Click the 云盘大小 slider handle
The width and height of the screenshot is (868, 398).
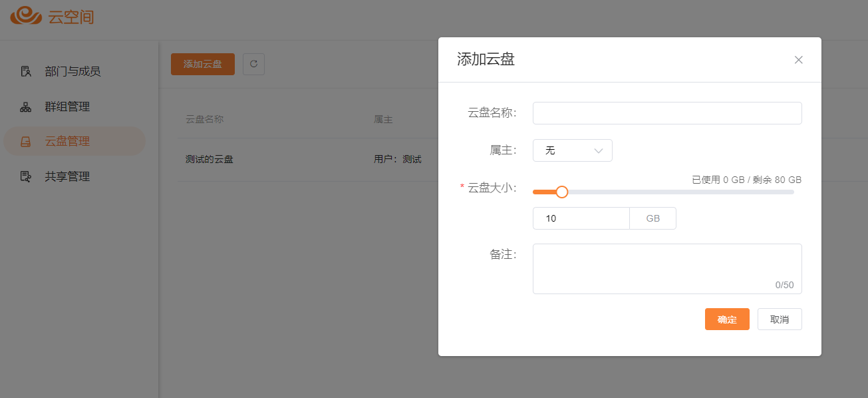pyautogui.click(x=562, y=192)
